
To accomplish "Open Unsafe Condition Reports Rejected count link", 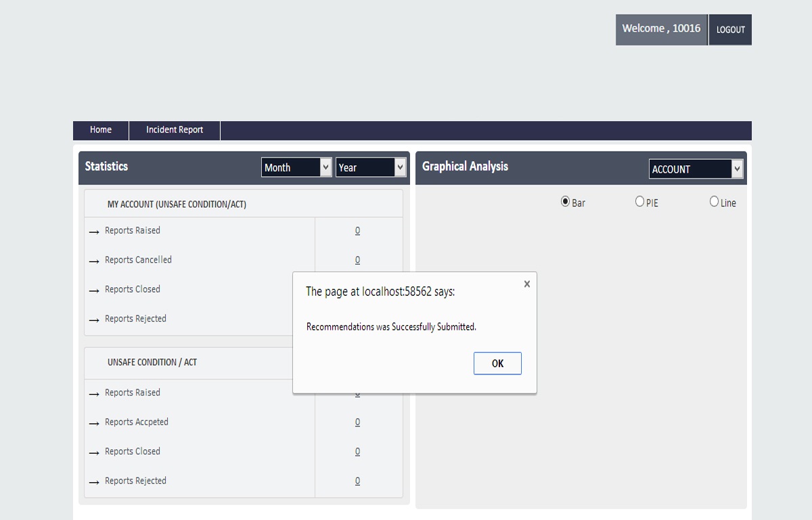I will click(x=357, y=481).
